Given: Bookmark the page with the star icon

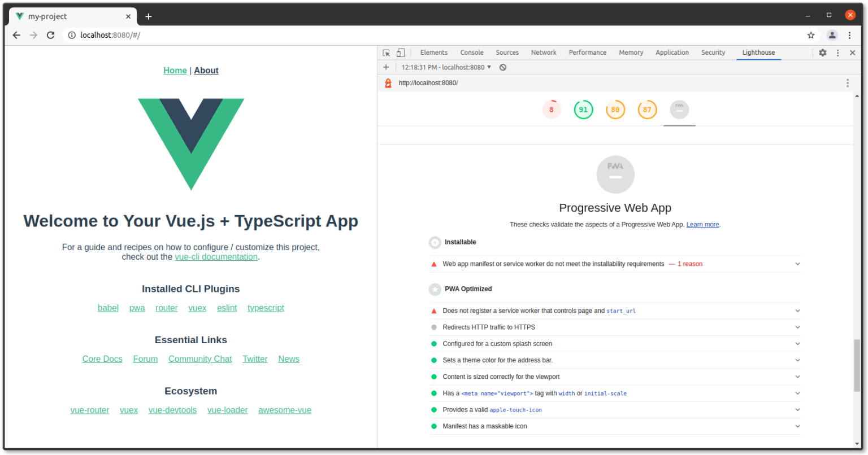Looking at the screenshot, I should click(811, 34).
